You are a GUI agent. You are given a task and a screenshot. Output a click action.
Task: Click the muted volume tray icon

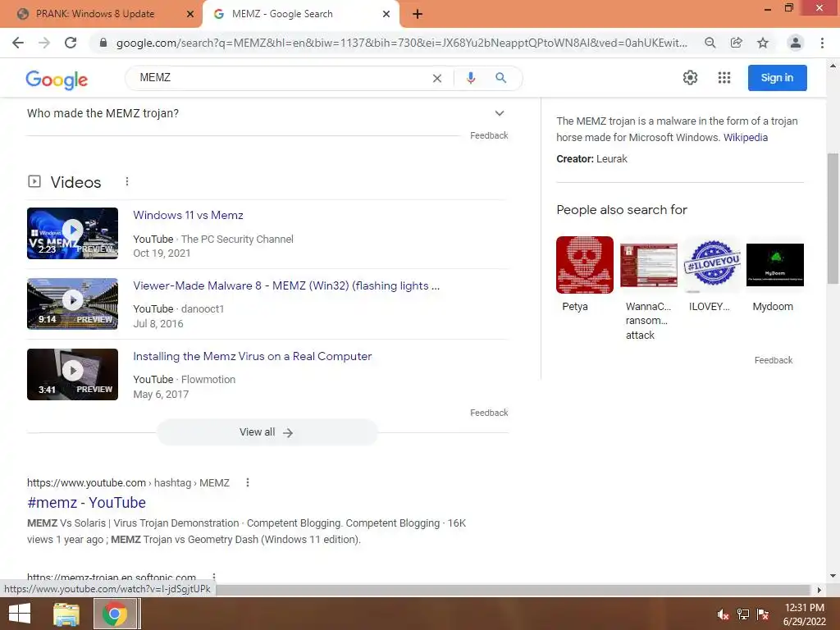coord(724,614)
